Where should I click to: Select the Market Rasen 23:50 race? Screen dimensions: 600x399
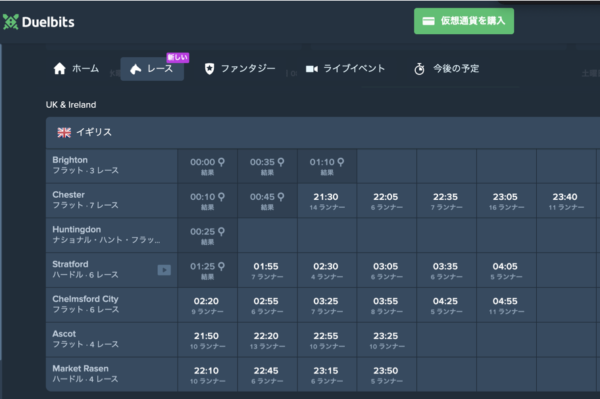[386, 375]
